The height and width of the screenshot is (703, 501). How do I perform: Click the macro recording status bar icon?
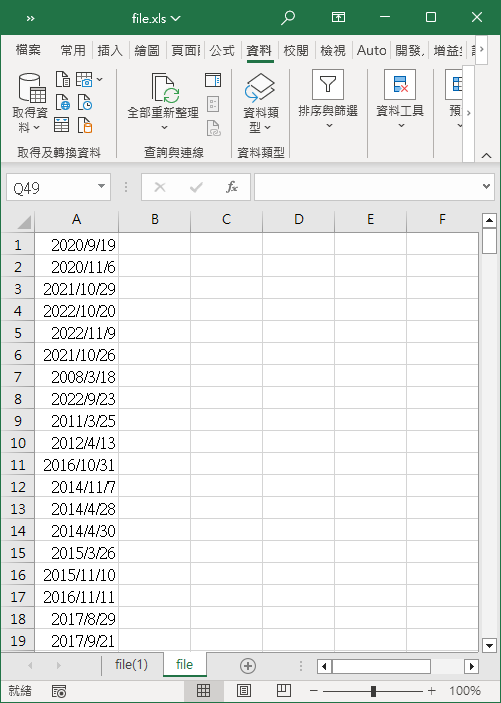tap(59, 691)
